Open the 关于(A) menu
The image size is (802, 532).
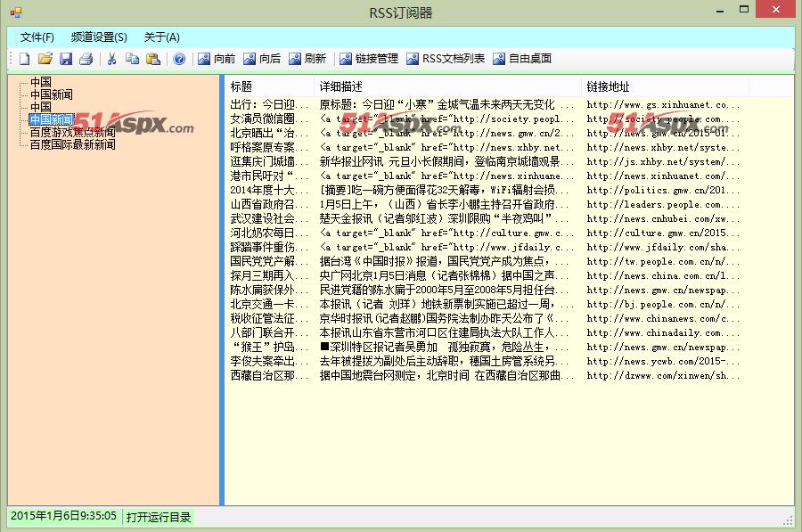click(161, 37)
